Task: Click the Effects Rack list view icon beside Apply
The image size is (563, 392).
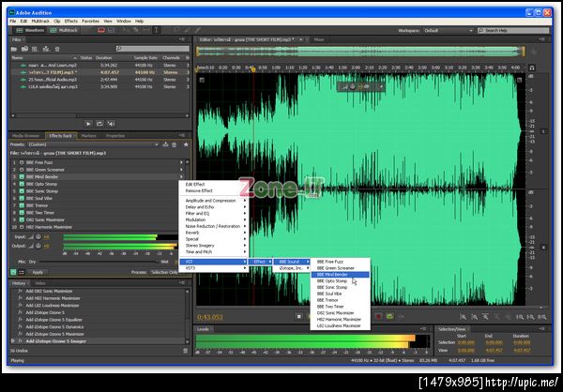Action: [x=22, y=273]
